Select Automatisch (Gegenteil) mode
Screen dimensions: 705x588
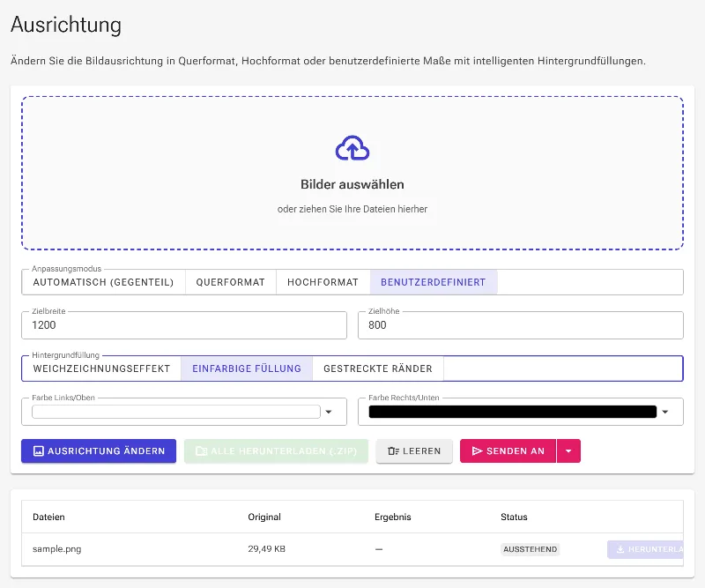pyautogui.click(x=103, y=282)
